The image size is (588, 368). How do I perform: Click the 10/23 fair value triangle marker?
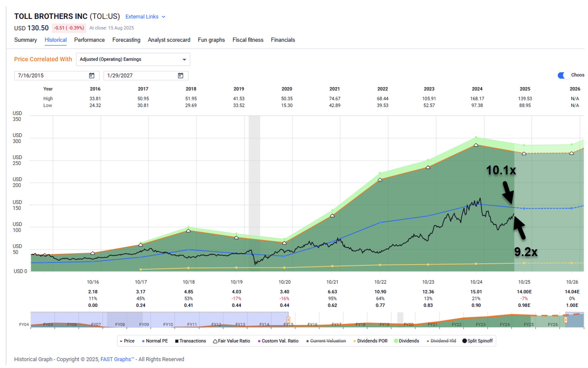tap(428, 167)
